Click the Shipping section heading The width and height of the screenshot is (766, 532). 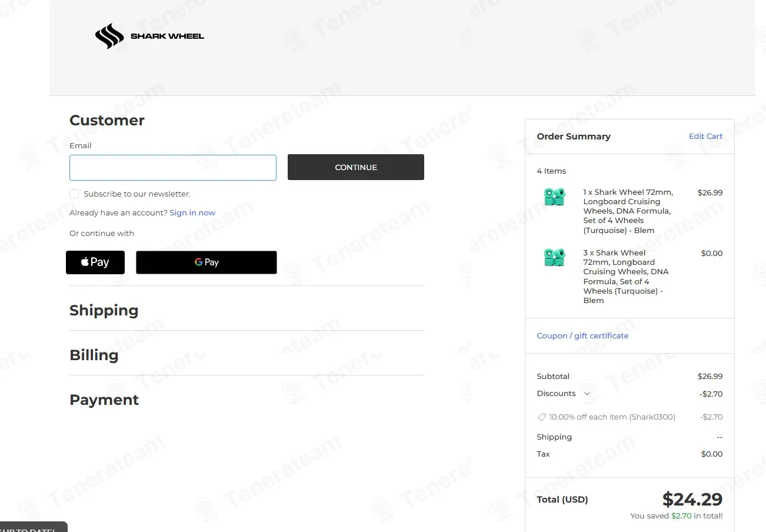(104, 311)
